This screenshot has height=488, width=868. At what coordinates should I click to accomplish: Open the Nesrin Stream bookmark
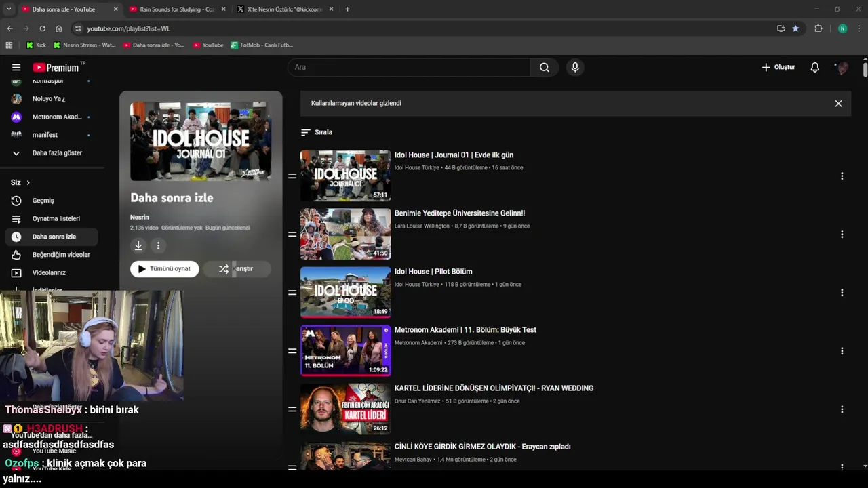tap(84, 45)
